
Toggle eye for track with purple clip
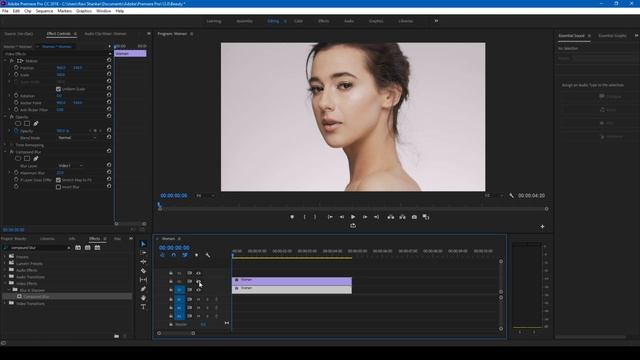click(x=199, y=281)
